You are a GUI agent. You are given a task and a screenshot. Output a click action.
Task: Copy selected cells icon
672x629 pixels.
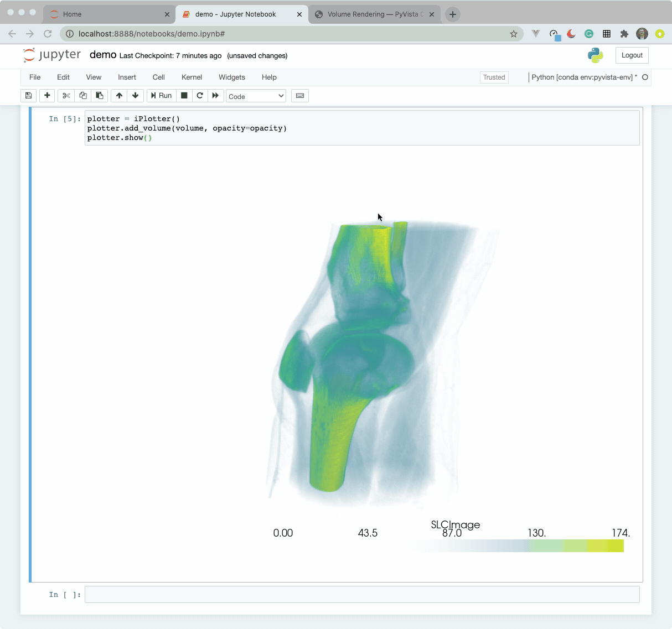(x=83, y=96)
